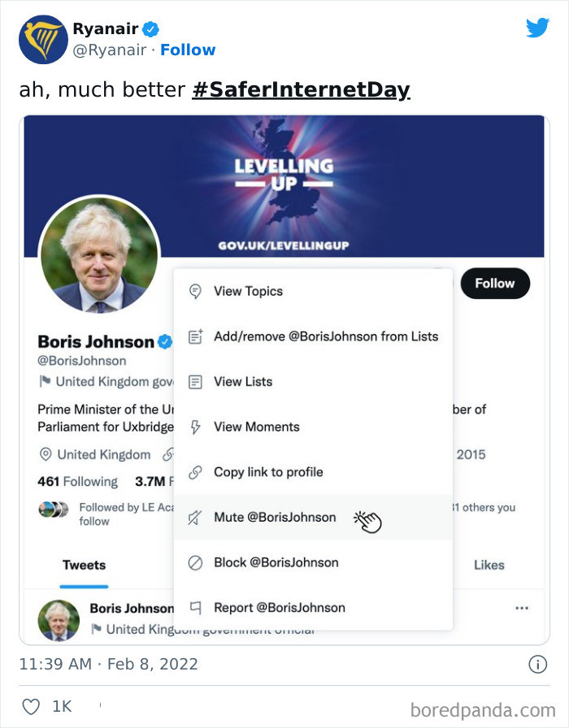Viewport: 569px width, 728px height.
Task: Select Report @BorisJohnson menu entry
Action: (x=280, y=607)
